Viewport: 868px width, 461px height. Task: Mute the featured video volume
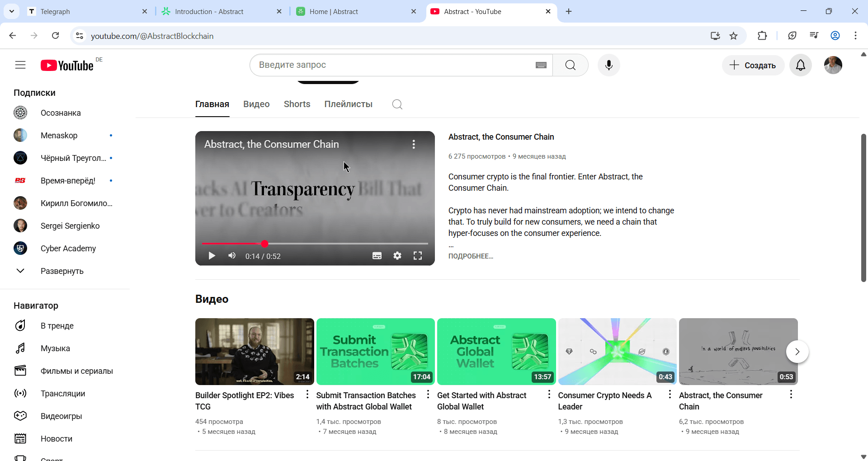232,256
